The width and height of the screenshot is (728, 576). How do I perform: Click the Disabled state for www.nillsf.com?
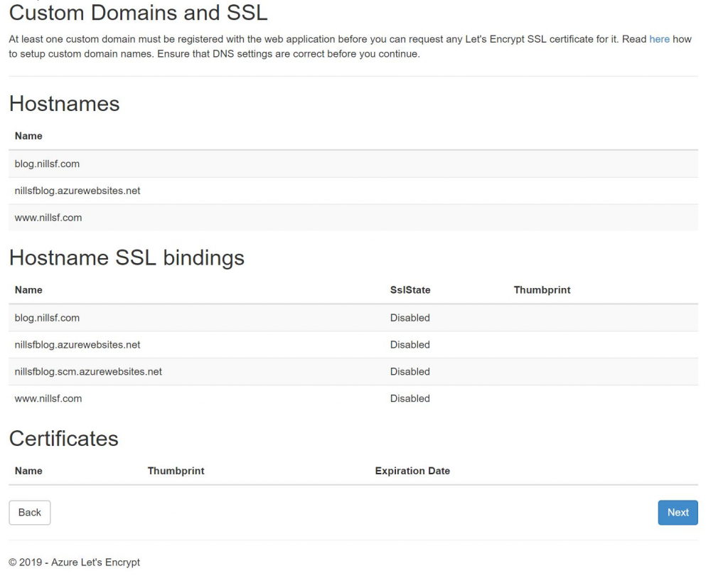(410, 398)
